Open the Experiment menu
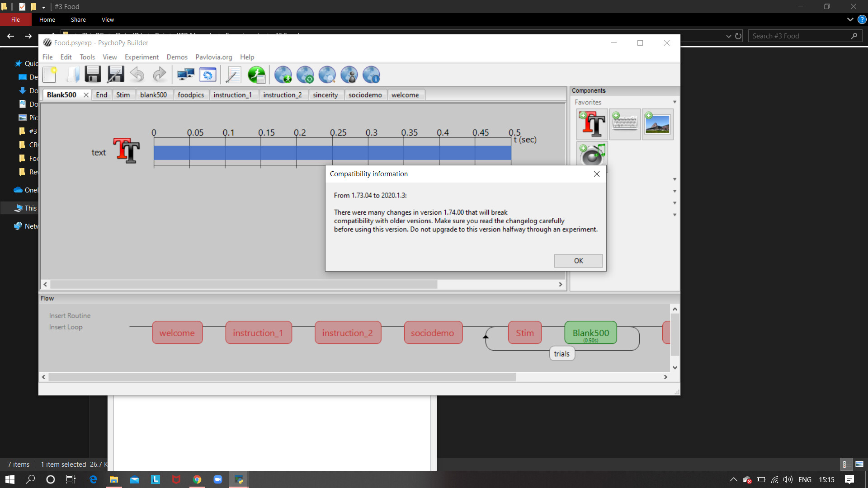The image size is (868, 488). pos(142,57)
